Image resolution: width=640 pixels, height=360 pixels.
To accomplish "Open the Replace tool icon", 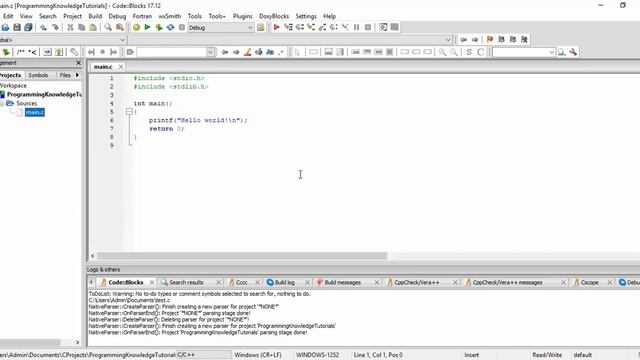I will point(120,27).
